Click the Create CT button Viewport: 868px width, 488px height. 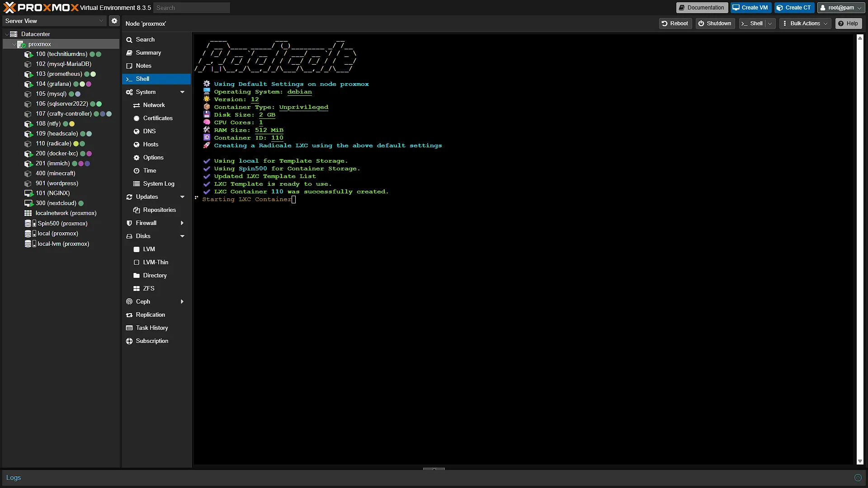(794, 8)
